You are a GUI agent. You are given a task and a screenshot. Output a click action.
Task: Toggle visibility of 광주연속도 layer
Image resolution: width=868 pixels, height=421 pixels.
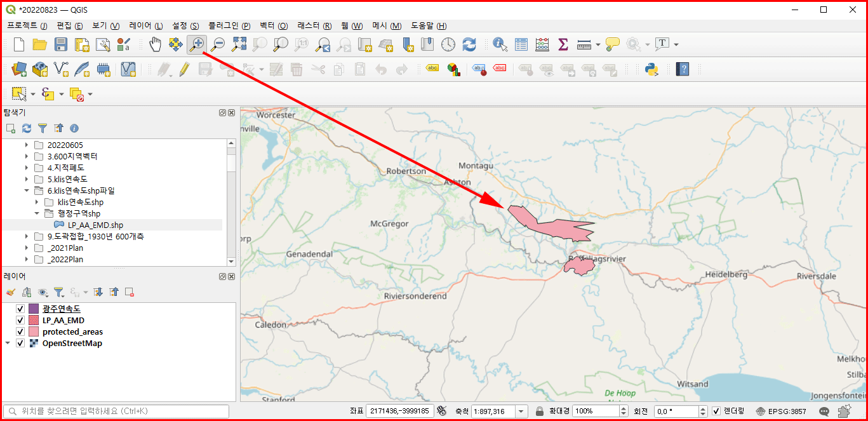click(20, 309)
